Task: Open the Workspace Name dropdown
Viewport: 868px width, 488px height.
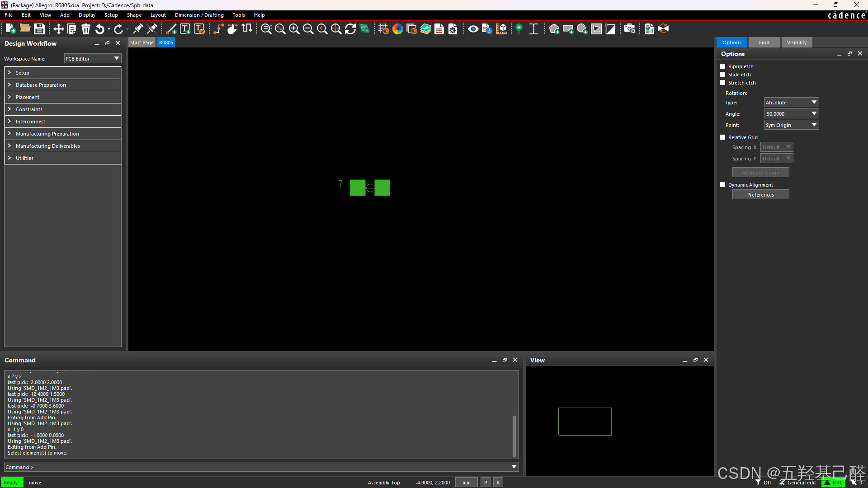Action: click(92, 59)
